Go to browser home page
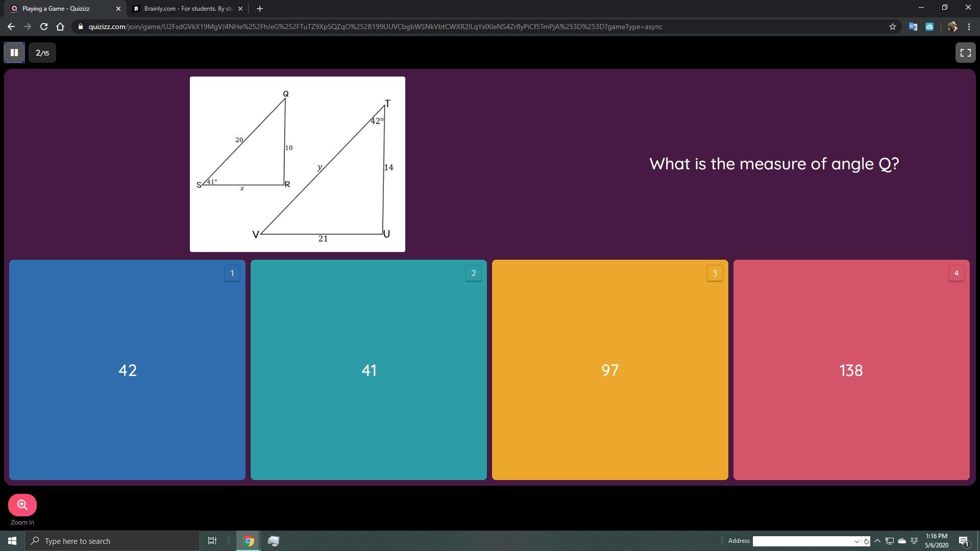Viewport: 980px width, 551px height. 60,27
